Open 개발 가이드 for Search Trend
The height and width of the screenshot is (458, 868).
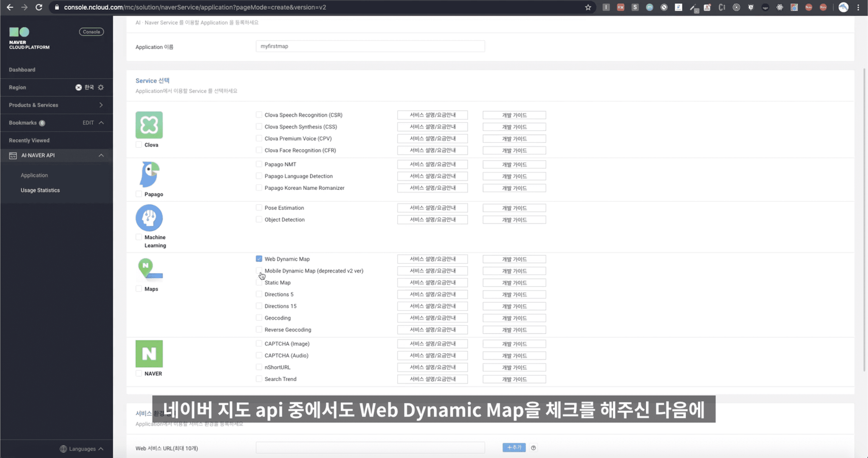click(514, 379)
